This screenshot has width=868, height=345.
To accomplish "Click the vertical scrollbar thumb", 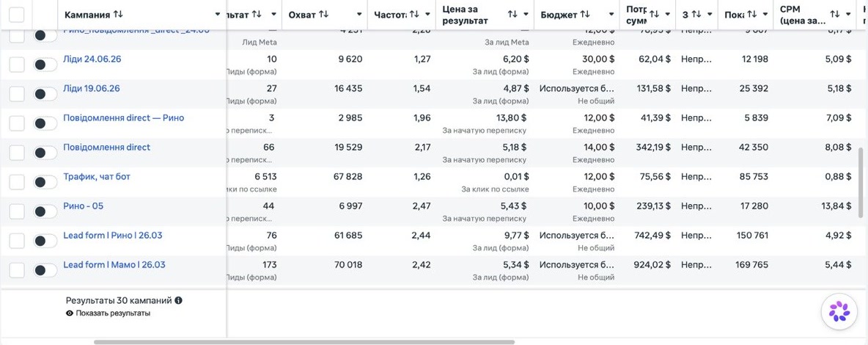I will (860, 183).
